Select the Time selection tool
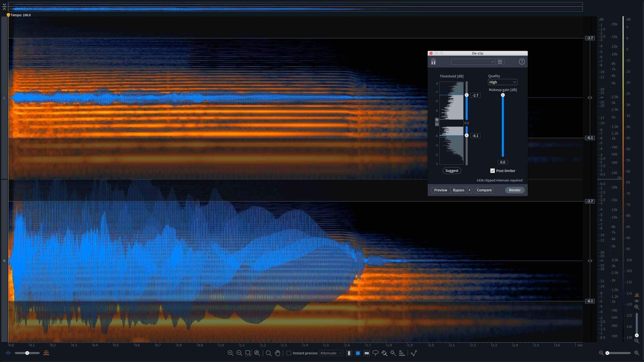This screenshot has width=644, height=362. coord(349,353)
